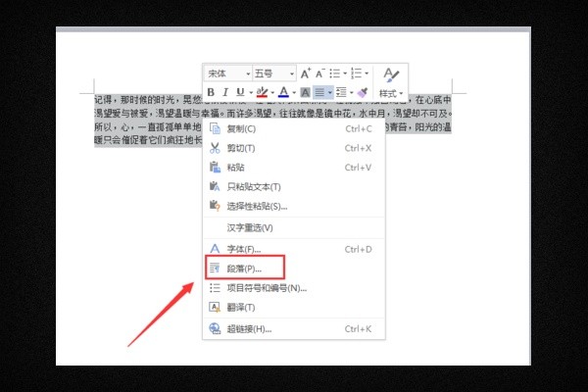Select 汉字重选(V) menu entry

294,227
